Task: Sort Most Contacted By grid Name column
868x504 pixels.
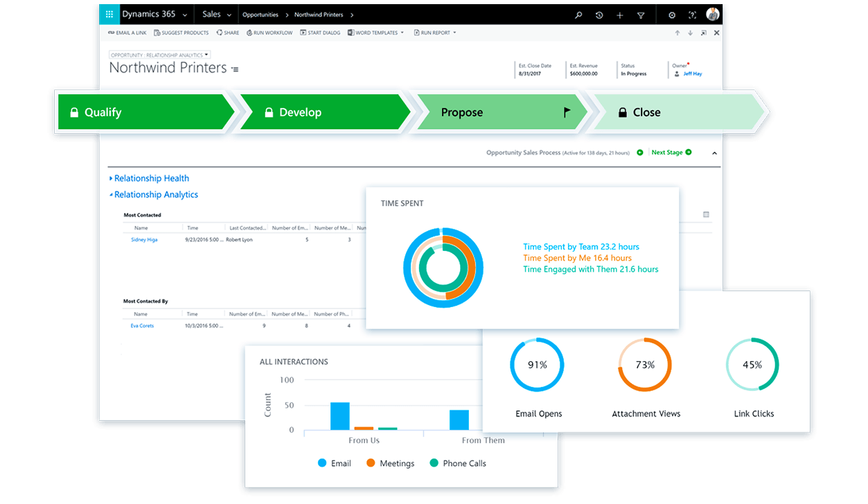Action: (141, 314)
